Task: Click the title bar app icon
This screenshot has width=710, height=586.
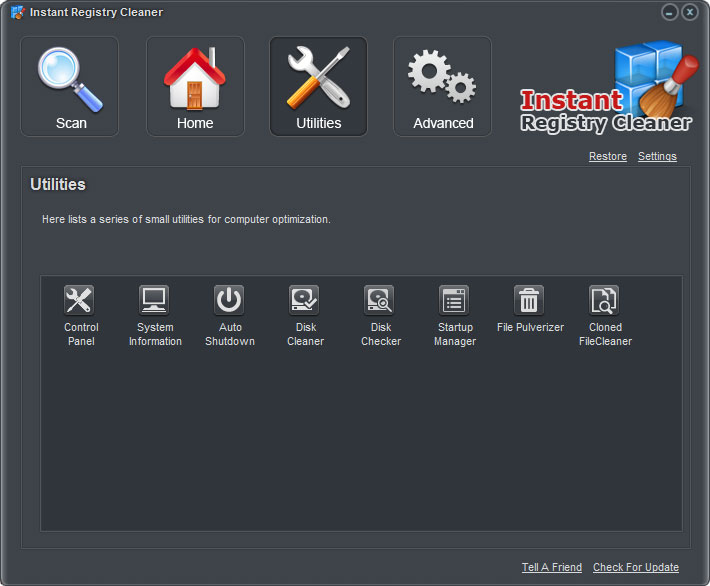Action: (17, 12)
